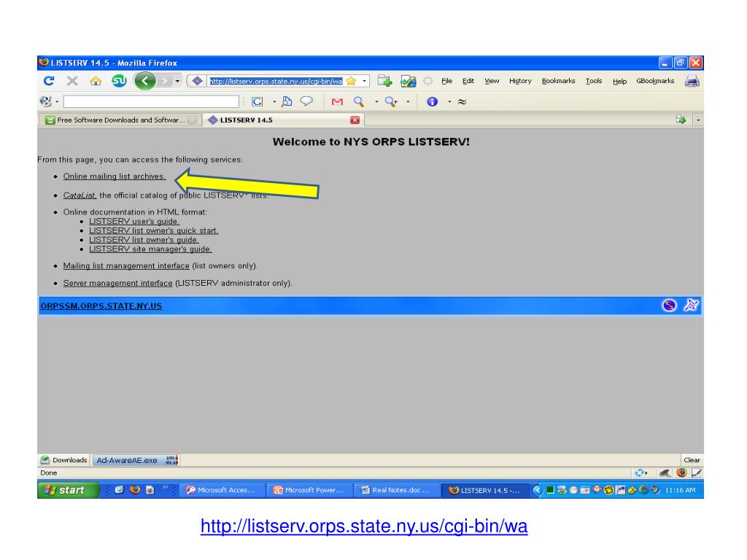
Task: Click the Google toolbar speech bubble icon
Action: (306, 101)
